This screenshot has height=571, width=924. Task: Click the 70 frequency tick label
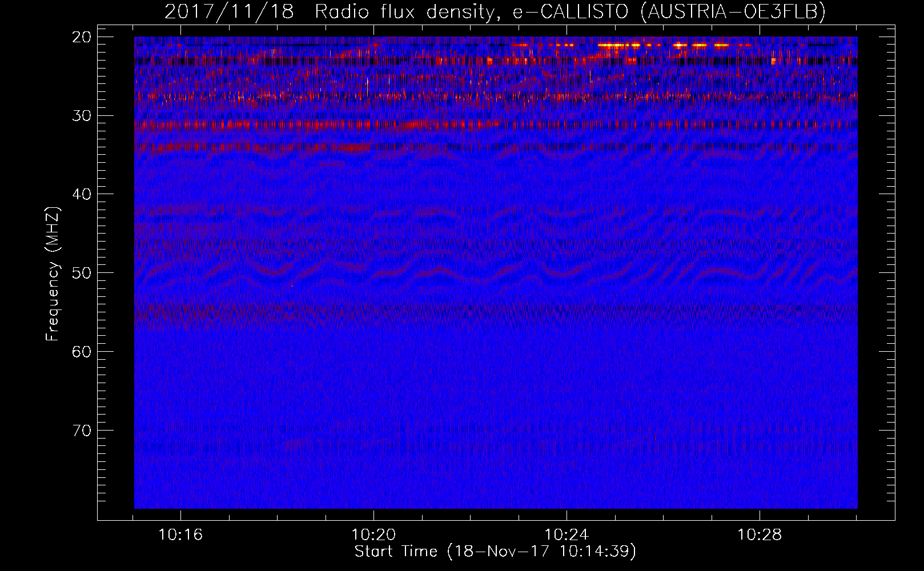(82, 431)
